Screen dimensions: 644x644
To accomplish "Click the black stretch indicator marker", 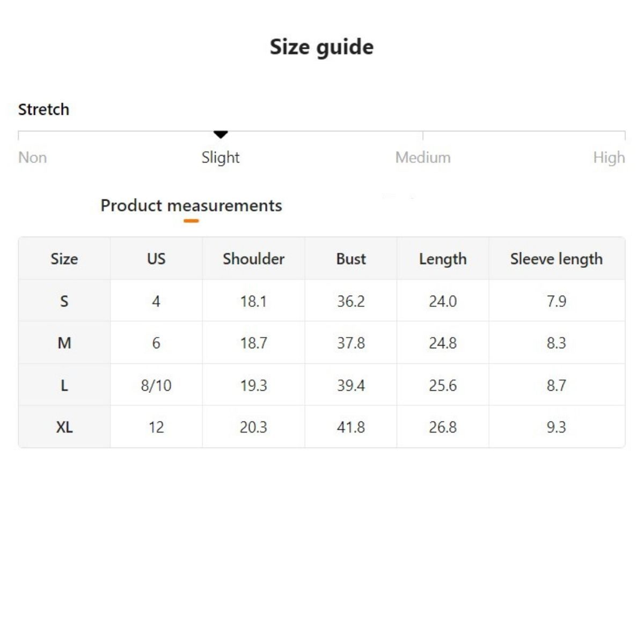I will coord(221,134).
